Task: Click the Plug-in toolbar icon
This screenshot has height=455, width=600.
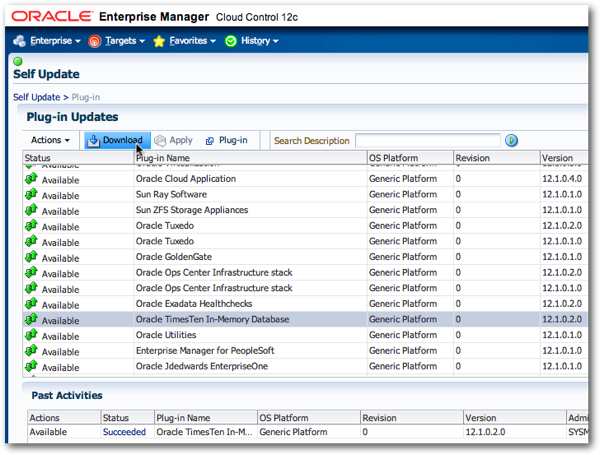Action: [209, 141]
